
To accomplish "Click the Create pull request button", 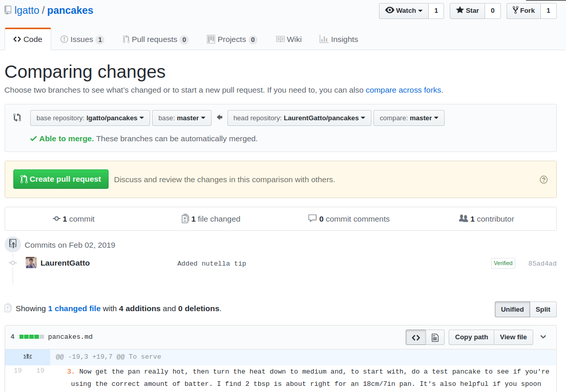I will 60,179.
